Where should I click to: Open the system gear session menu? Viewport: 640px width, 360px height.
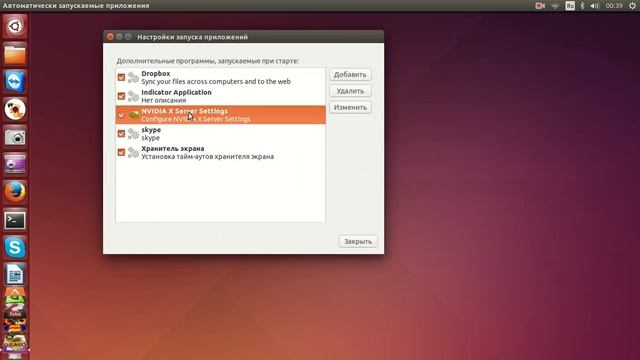click(632, 6)
